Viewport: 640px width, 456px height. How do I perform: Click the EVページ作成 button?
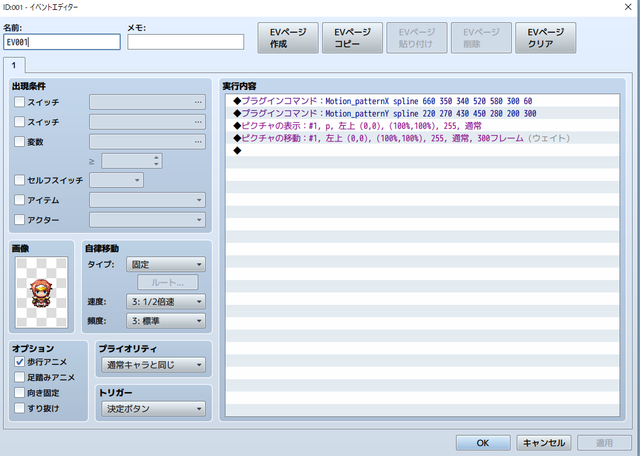pyautogui.click(x=288, y=38)
